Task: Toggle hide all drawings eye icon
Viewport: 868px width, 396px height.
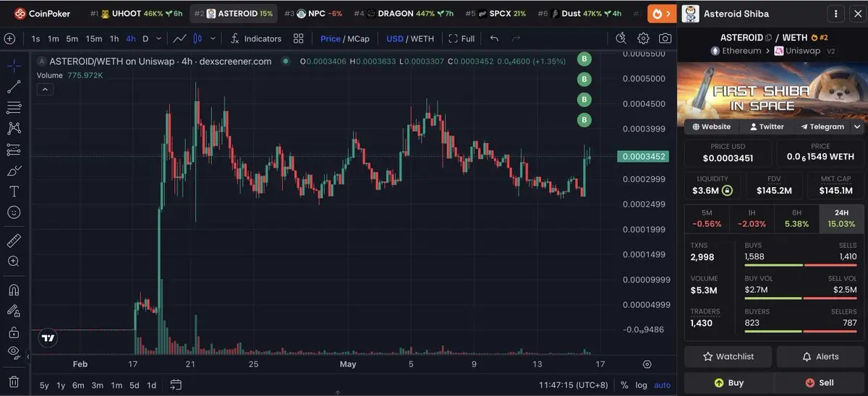Action: coord(14,353)
